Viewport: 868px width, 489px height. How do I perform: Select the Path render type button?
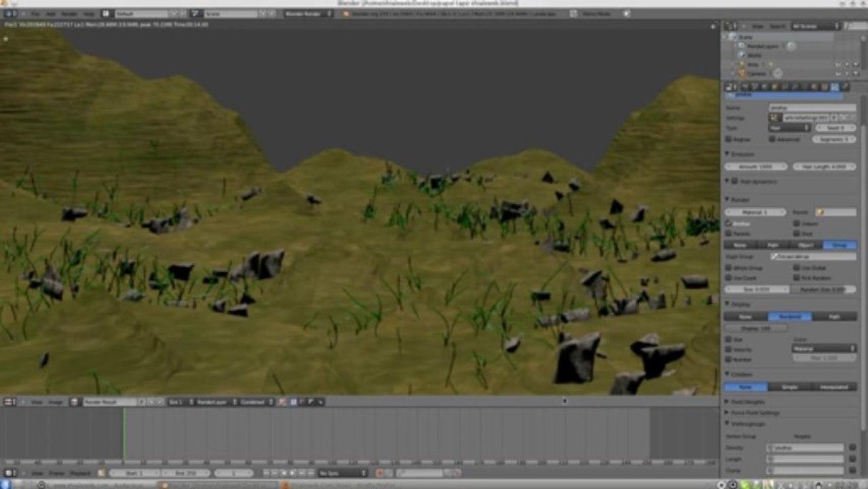point(774,244)
